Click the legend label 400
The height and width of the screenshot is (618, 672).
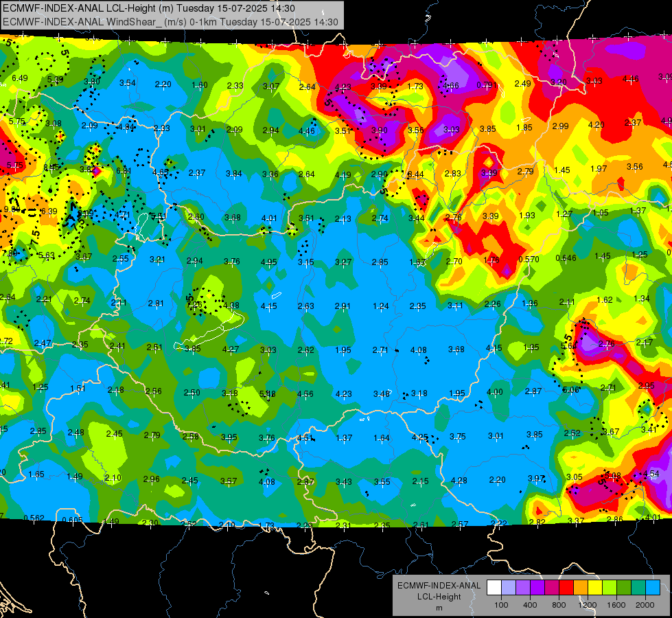(x=530, y=605)
